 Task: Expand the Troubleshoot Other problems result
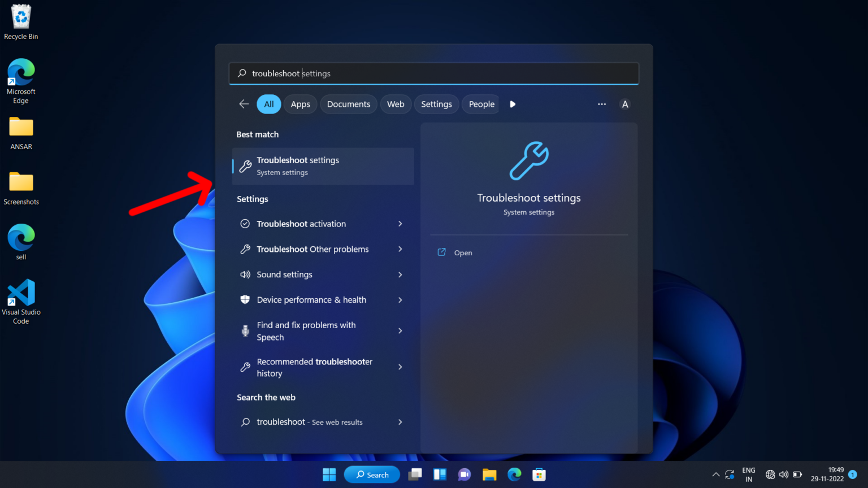[400, 249]
